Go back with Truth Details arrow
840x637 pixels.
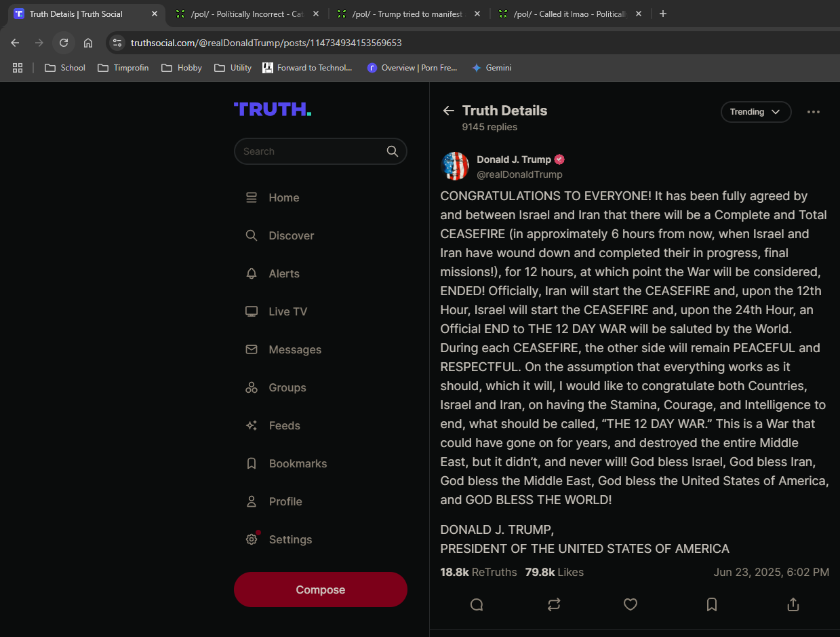pos(448,111)
